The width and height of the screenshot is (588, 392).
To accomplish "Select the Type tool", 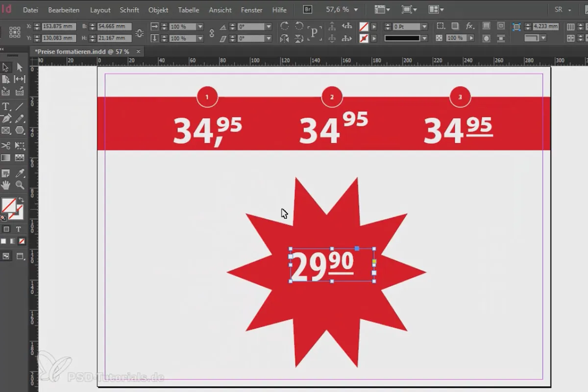I will click(6, 106).
